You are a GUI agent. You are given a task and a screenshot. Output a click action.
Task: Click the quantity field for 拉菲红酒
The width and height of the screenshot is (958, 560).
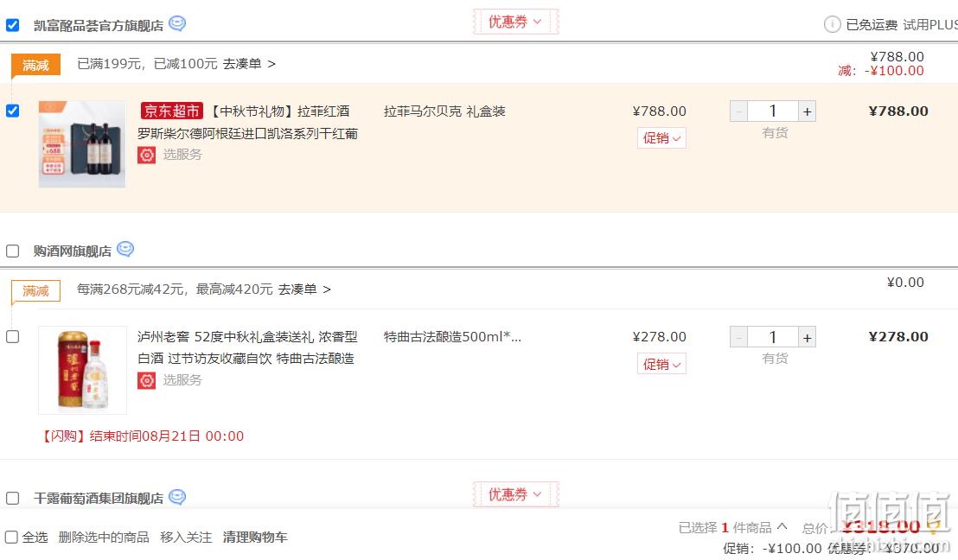[773, 111]
